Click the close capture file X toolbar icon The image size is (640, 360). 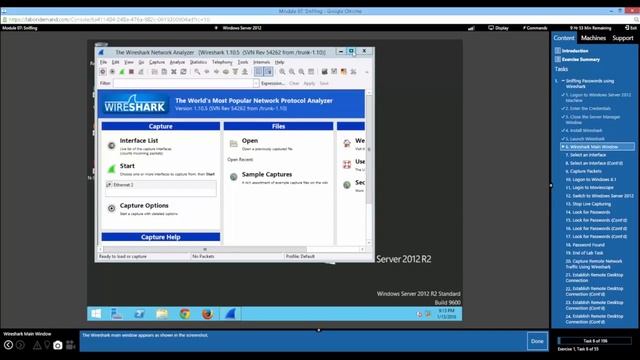174,72
